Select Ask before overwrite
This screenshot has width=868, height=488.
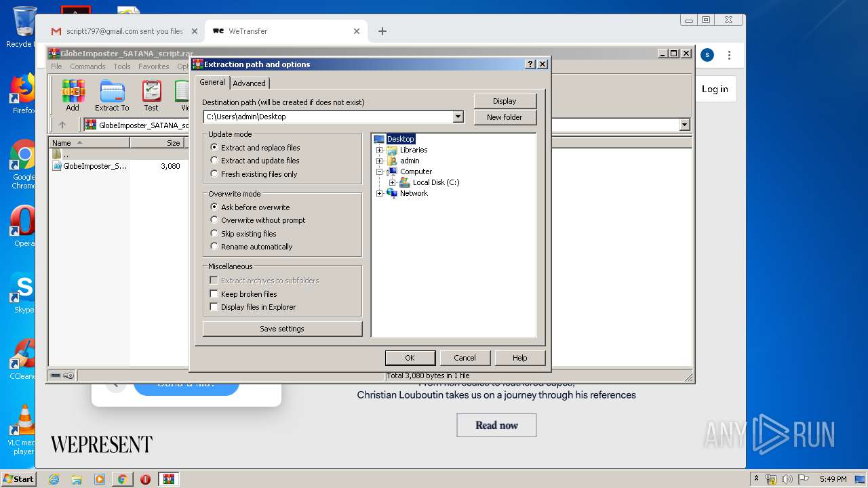[250, 207]
